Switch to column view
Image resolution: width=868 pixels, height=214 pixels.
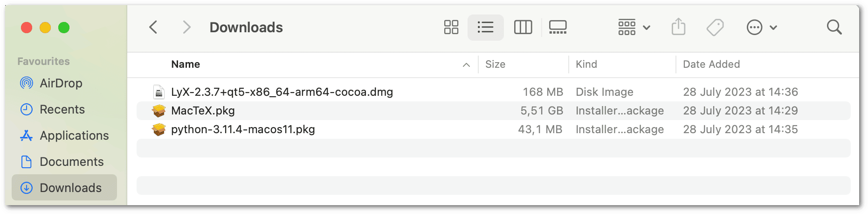pyautogui.click(x=523, y=28)
